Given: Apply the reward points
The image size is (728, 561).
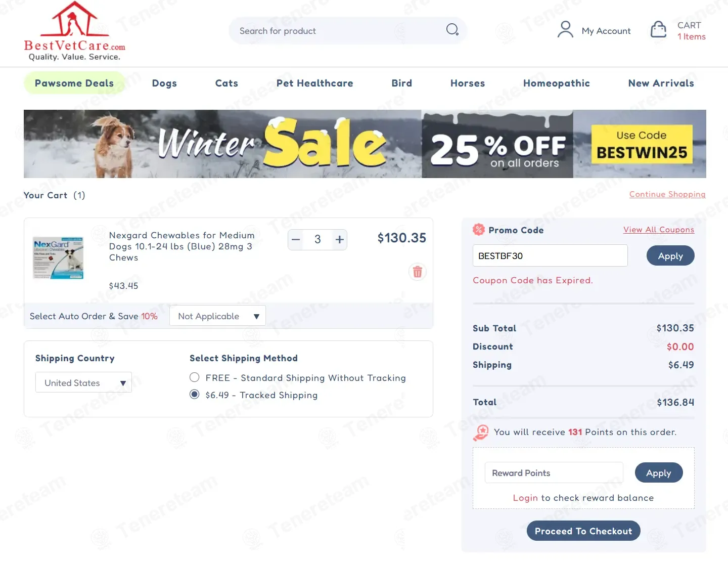Looking at the screenshot, I should (x=659, y=472).
